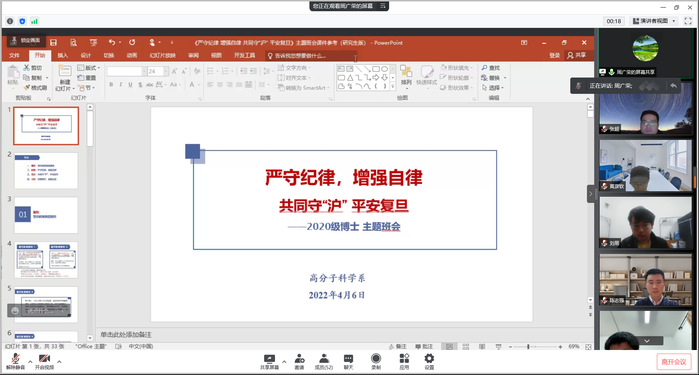
Task: Switch to normal view icon in status bar
Action: coord(449,346)
